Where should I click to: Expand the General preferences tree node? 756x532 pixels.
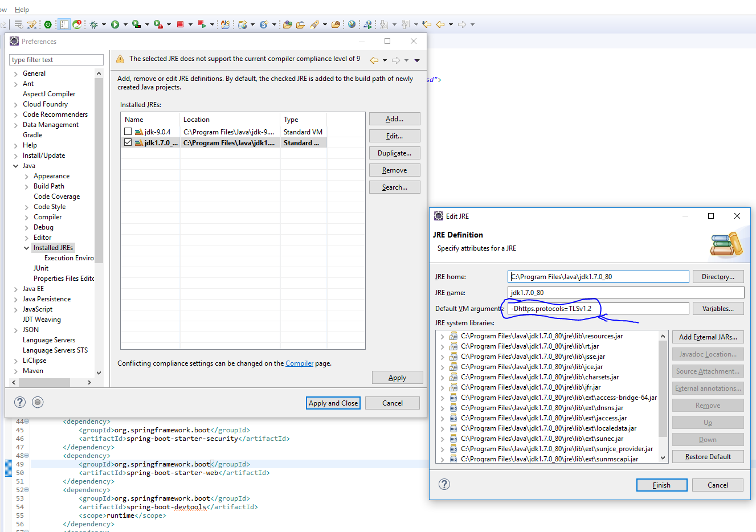coord(16,73)
